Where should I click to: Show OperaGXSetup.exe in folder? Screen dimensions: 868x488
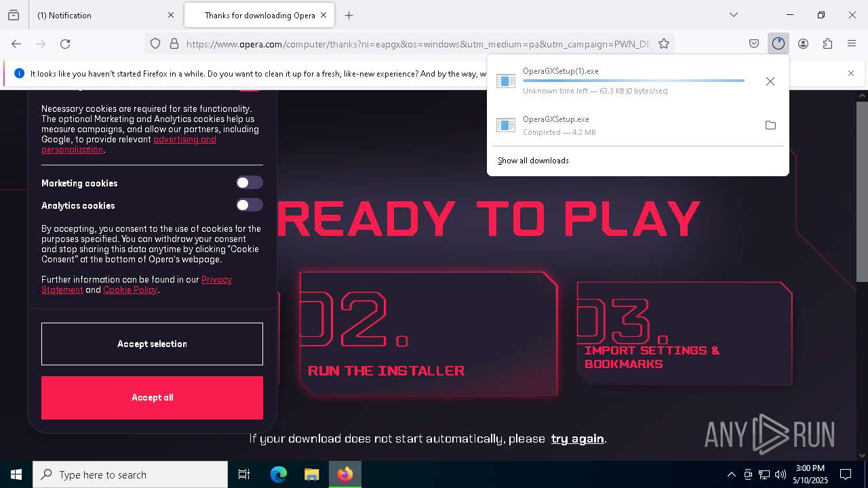770,125
